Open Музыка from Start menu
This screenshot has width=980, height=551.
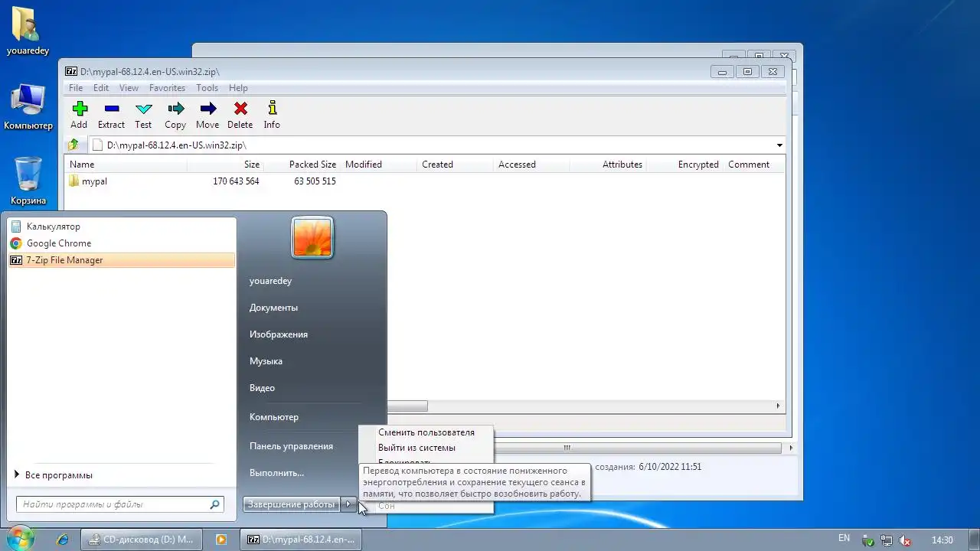coord(266,361)
